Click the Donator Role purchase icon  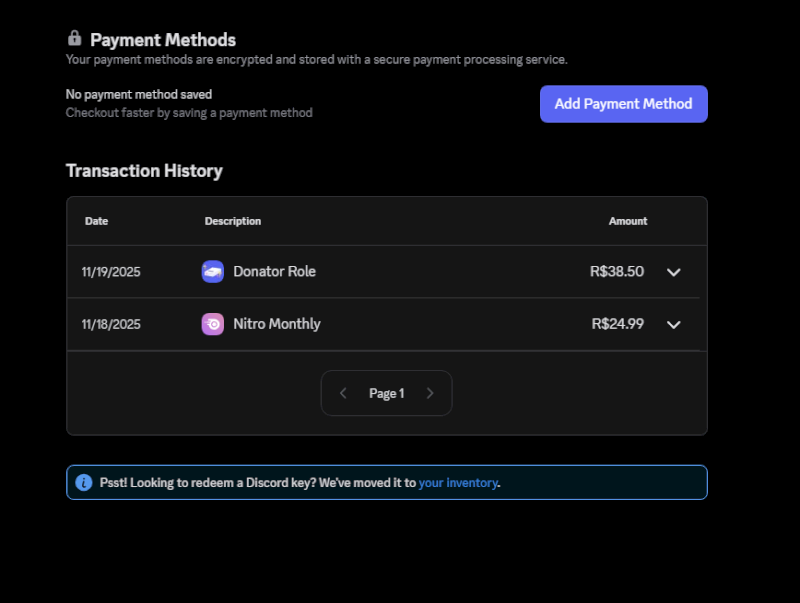click(x=212, y=271)
